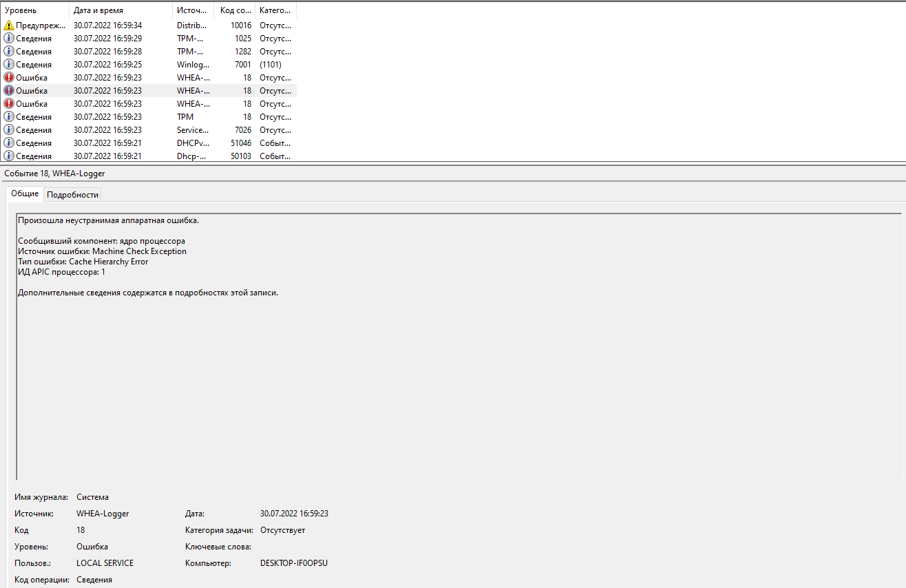The width and height of the screenshot is (906, 588).
Task: Click event code 7026
Action: pos(243,130)
